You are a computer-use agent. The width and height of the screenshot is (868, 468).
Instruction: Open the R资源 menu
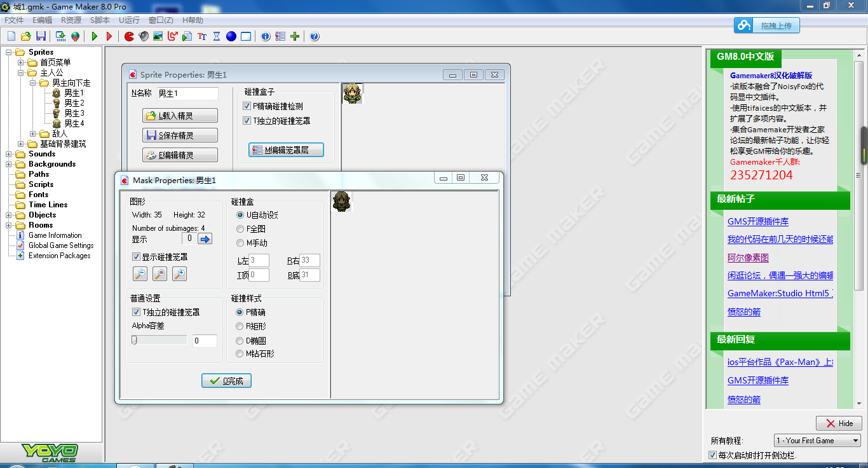pos(71,20)
